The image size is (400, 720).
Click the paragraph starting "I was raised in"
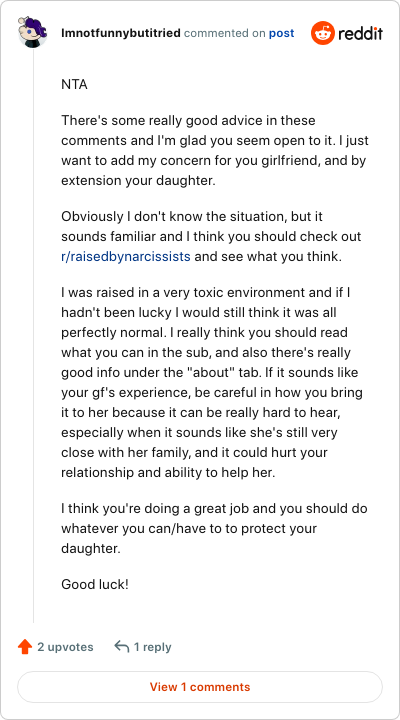click(x=212, y=382)
